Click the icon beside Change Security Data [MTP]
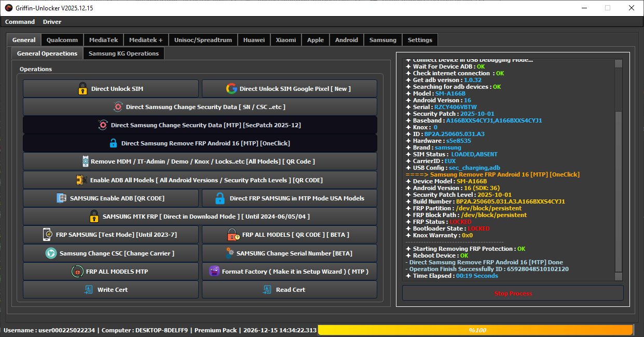This screenshot has height=337, width=644. [x=103, y=125]
